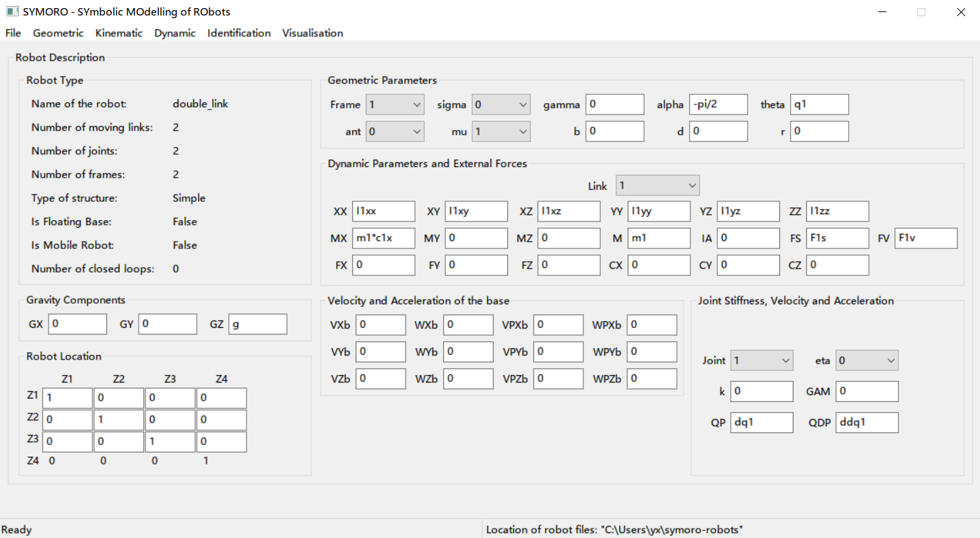The width and height of the screenshot is (980, 538).
Task: Open the Identification menu
Action: coord(238,33)
